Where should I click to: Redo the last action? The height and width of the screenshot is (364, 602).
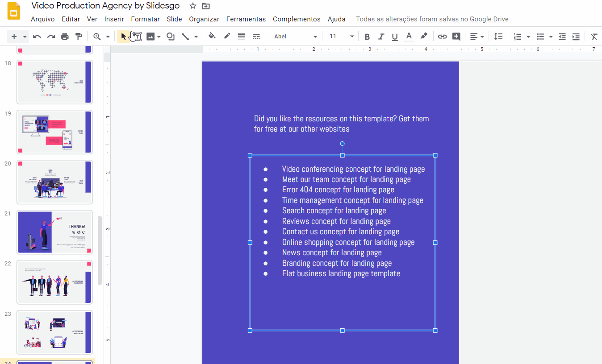tap(51, 37)
